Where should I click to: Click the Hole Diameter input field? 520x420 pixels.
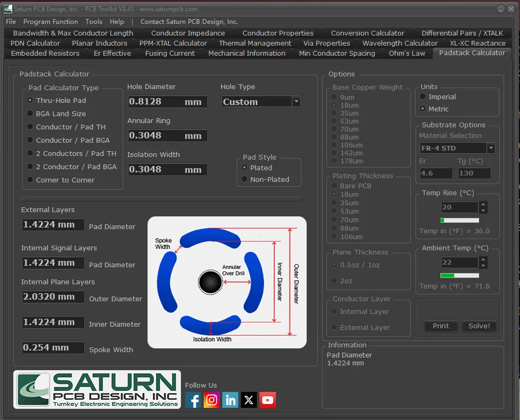coord(168,101)
